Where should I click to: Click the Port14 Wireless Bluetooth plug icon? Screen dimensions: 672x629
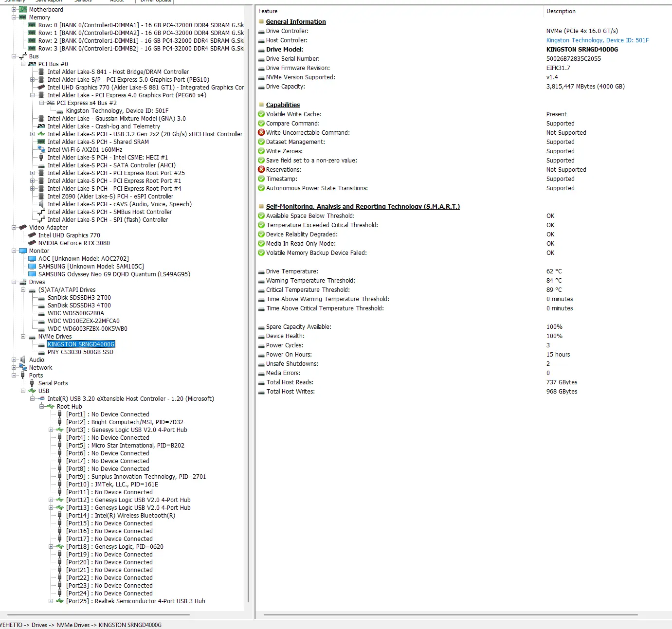(x=60, y=515)
